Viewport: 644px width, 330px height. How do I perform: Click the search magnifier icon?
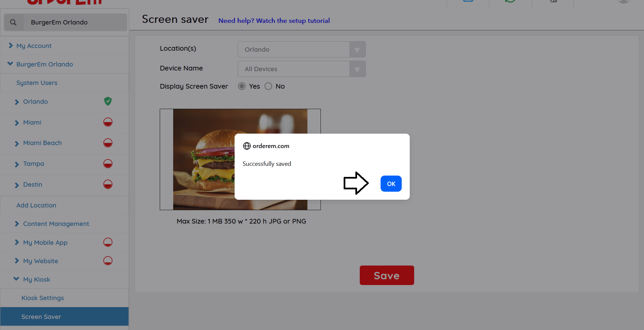coord(13,22)
